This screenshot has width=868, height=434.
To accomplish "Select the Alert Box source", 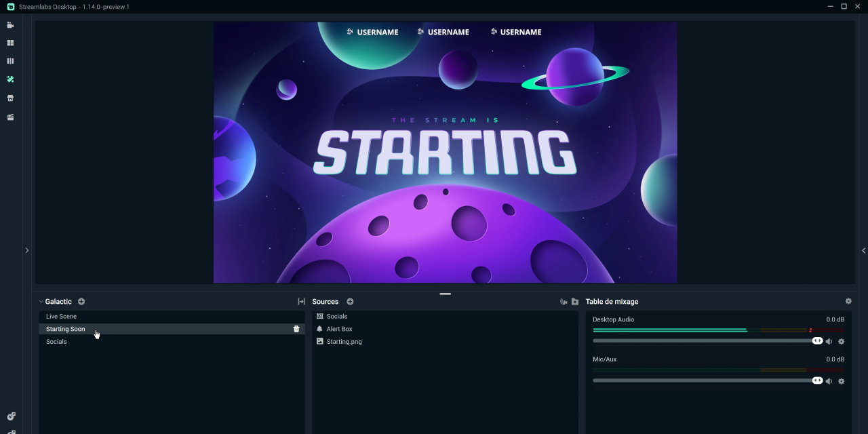I will point(339,329).
